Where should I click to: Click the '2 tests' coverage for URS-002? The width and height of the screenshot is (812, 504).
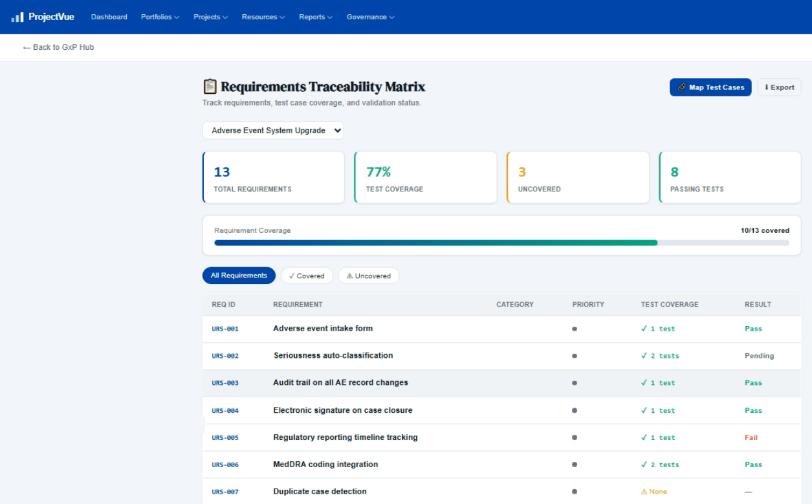[x=660, y=356]
